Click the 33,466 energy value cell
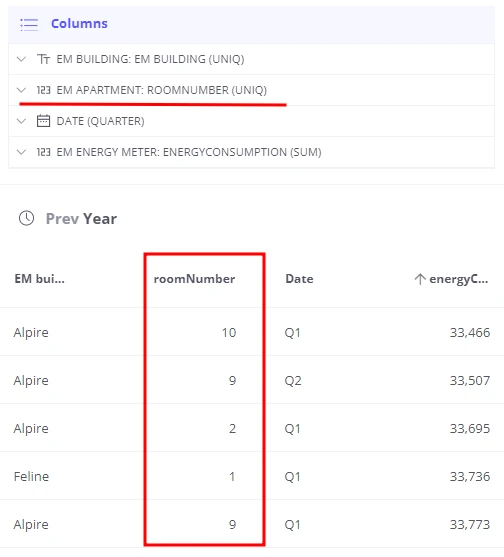The image size is (504, 557). pos(470,332)
